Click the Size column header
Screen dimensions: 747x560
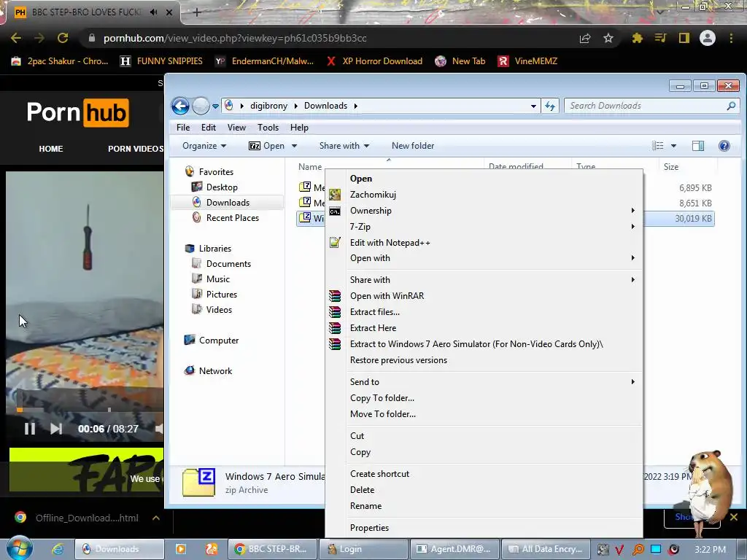pos(671,167)
